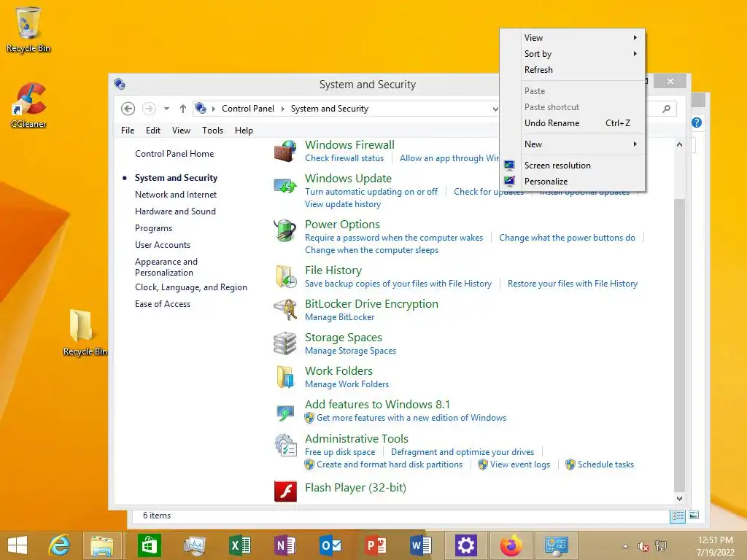Image resolution: width=747 pixels, height=560 pixels.
Task: Open the address bar history dropdown
Action: click(x=495, y=109)
